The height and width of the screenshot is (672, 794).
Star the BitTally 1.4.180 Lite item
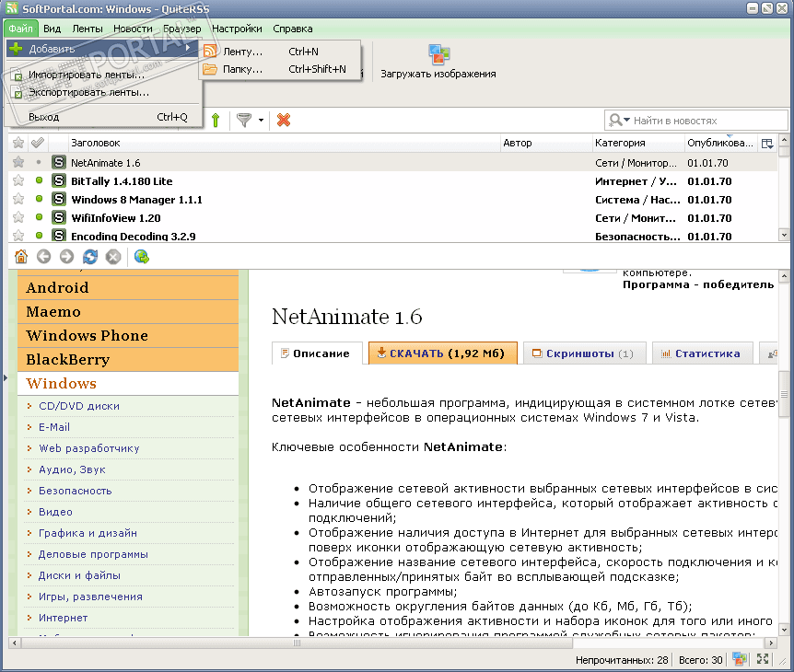coord(18,180)
